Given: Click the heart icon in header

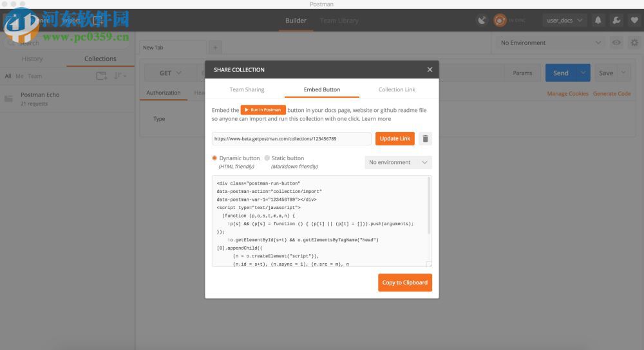Looking at the screenshot, I should point(634,20).
